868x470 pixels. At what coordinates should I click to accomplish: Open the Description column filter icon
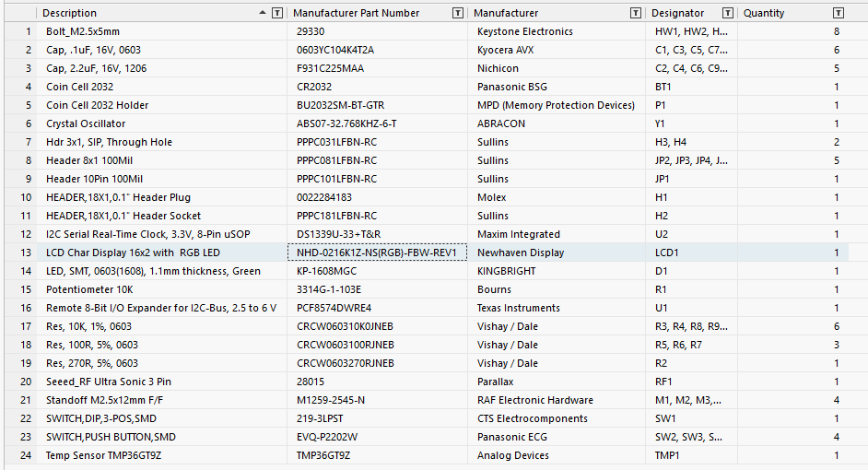277,13
